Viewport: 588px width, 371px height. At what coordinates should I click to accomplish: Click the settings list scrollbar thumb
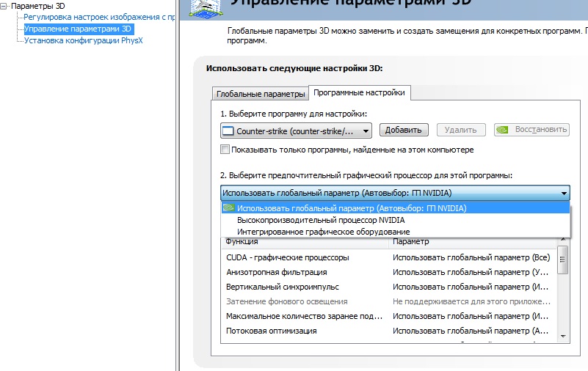pyautogui.click(x=562, y=260)
